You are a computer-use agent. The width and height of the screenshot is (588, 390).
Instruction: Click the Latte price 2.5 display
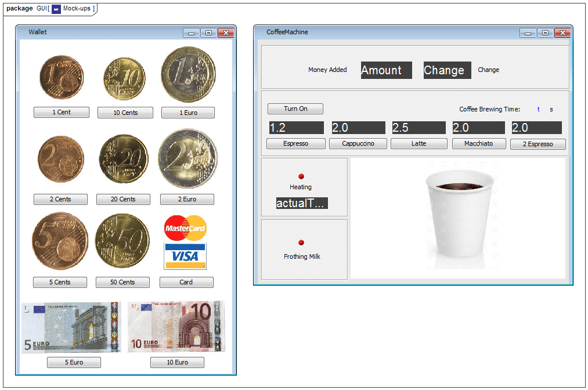[x=419, y=128]
